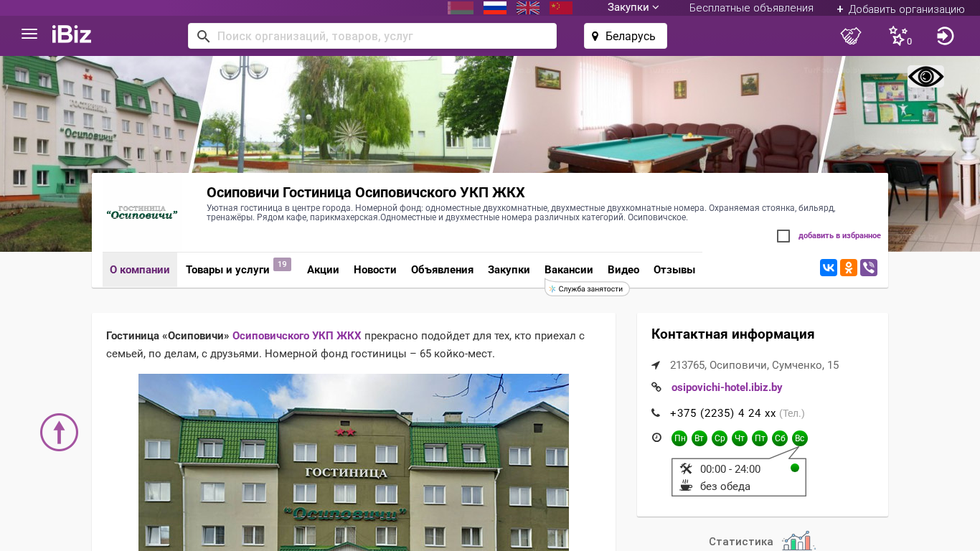Click the 'Контактная информация' heading
This screenshot has height=551, width=980.
tap(733, 334)
